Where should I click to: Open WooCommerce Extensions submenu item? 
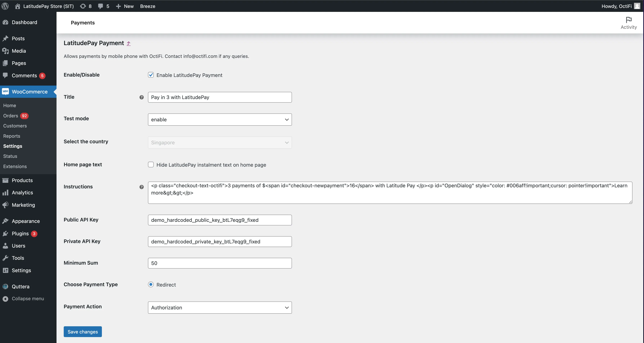[15, 166]
